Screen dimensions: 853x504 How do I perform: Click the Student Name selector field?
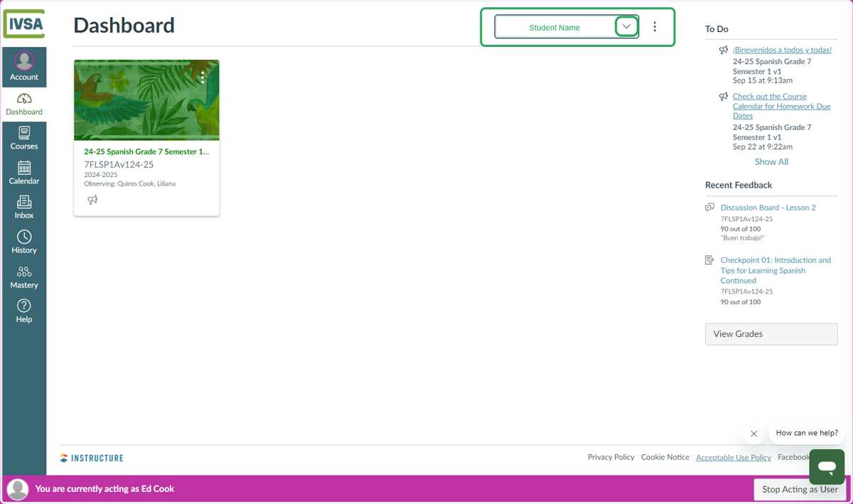(x=567, y=27)
